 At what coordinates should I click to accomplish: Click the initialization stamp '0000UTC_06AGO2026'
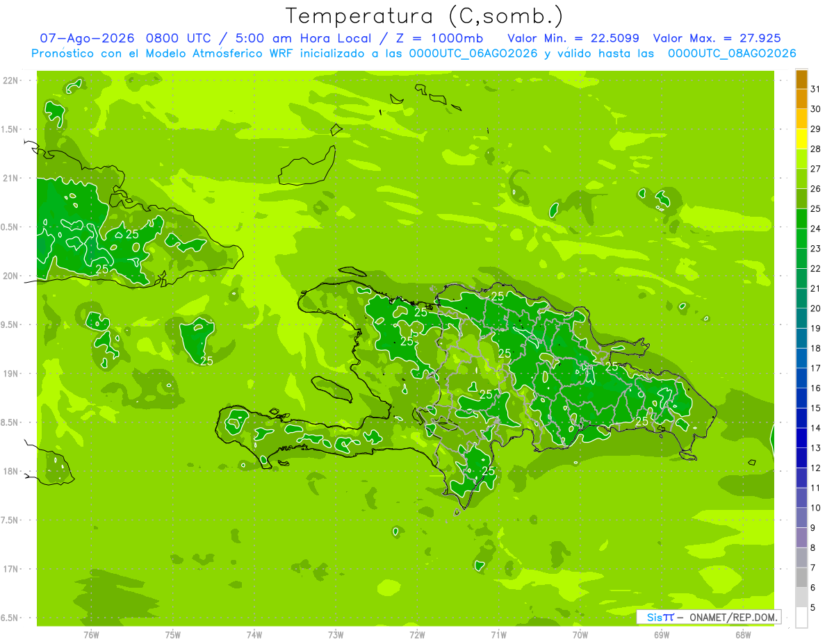(x=473, y=53)
